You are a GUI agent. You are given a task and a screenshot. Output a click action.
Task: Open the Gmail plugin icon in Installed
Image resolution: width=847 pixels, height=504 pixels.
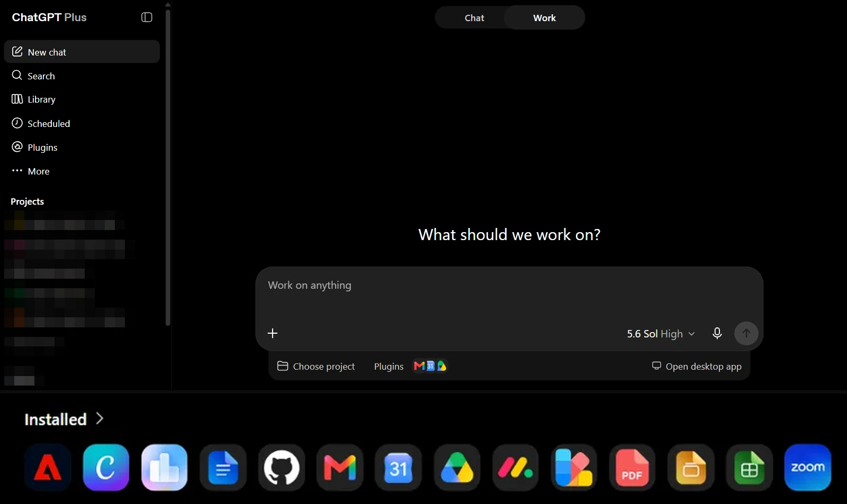tap(340, 468)
